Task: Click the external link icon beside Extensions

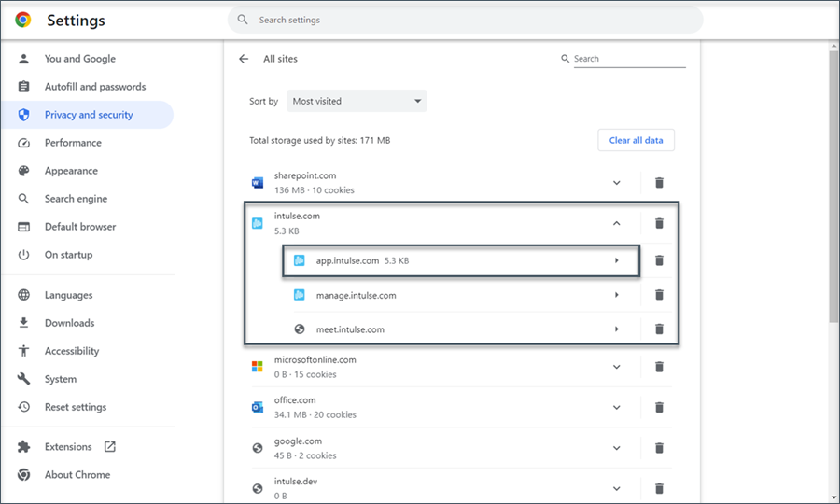Action: point(110,447)
